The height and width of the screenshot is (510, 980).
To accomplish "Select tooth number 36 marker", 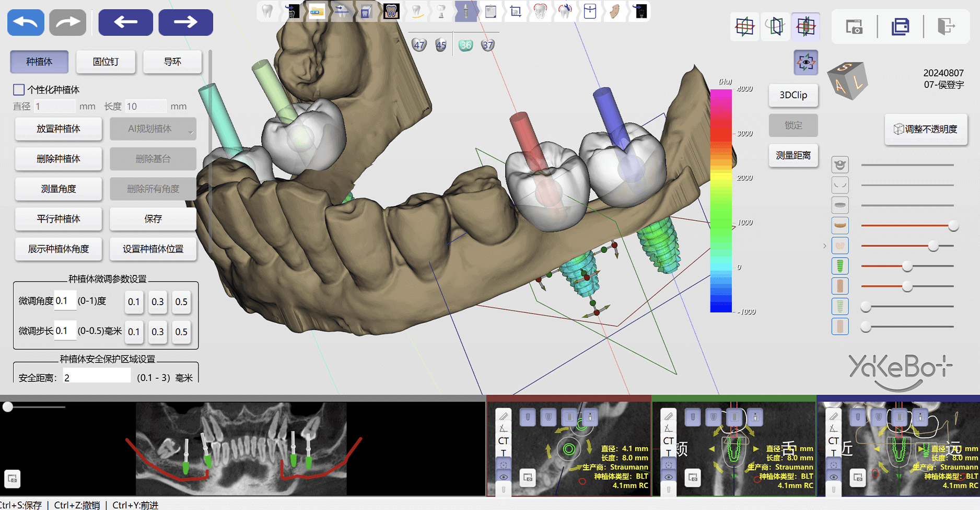I will click(465, 45).
